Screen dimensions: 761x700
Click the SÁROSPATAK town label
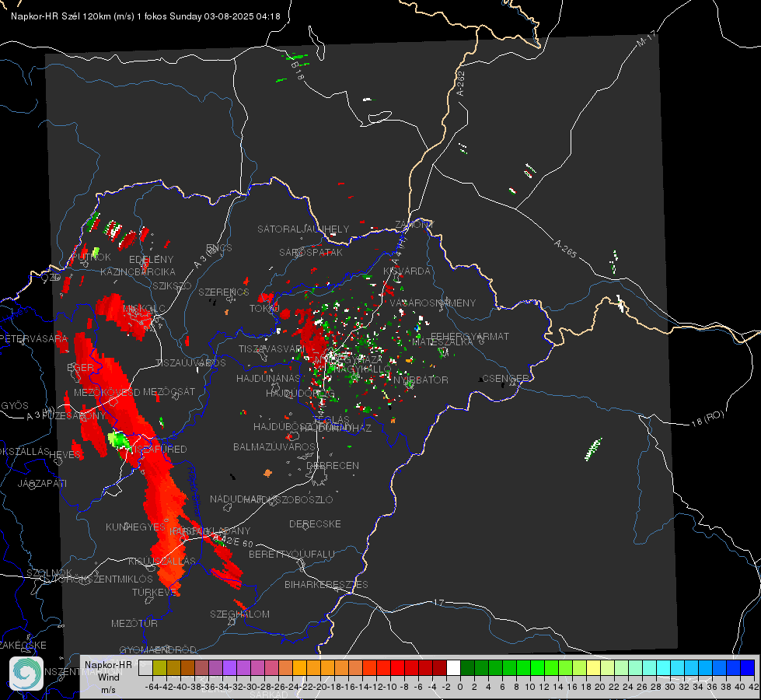311,252
